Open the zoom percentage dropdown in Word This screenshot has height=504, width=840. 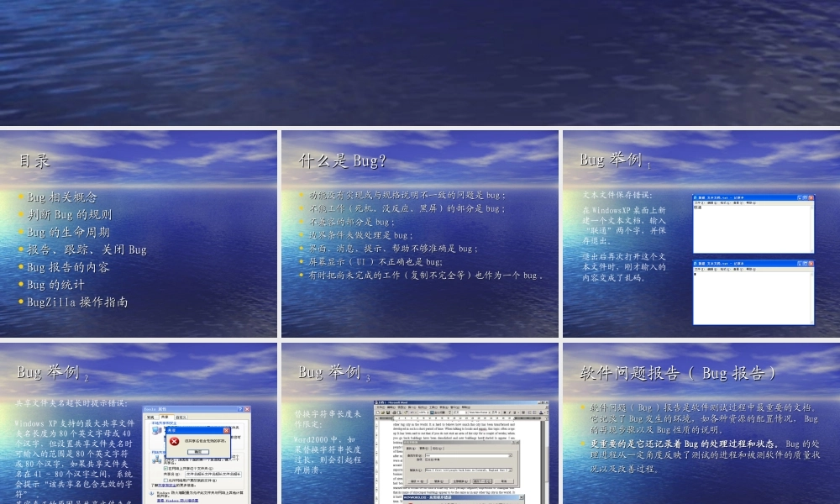pos(424,412)
